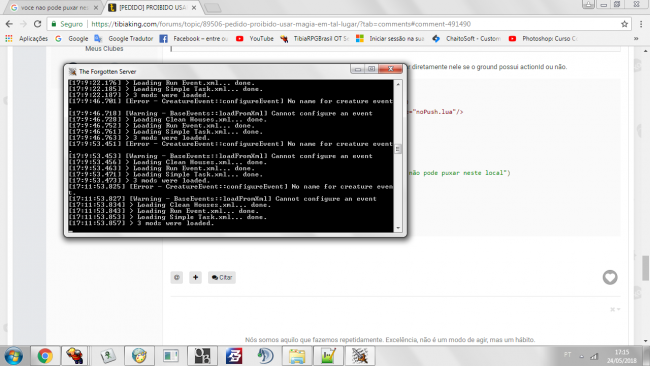650x366 pixels.
Task: Open a new browser tab
Action: pos(213,7)
